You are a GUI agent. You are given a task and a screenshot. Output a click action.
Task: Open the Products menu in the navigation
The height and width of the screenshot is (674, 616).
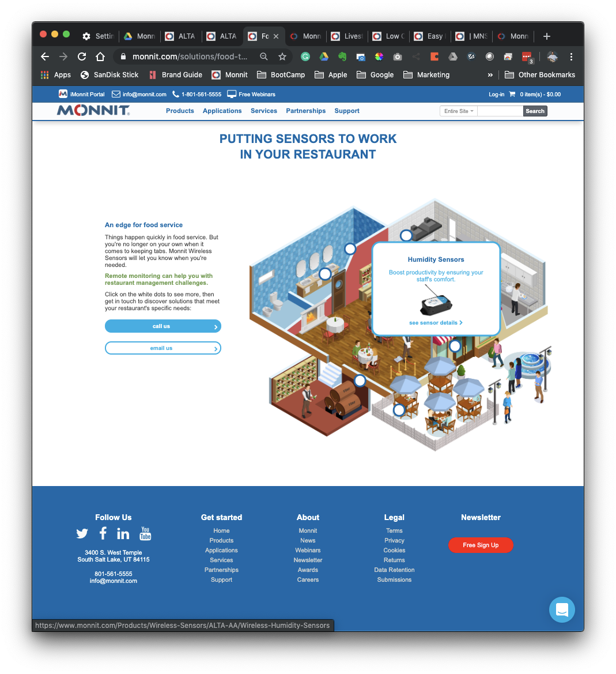180,111
